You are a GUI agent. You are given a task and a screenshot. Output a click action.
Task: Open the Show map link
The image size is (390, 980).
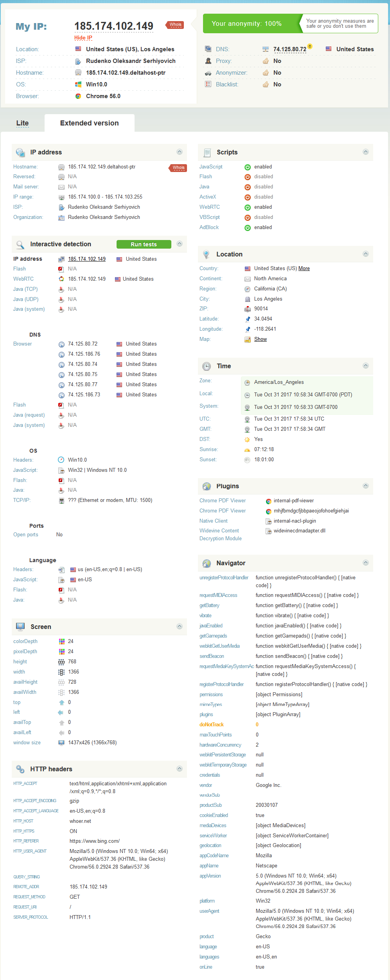(261, 339)
